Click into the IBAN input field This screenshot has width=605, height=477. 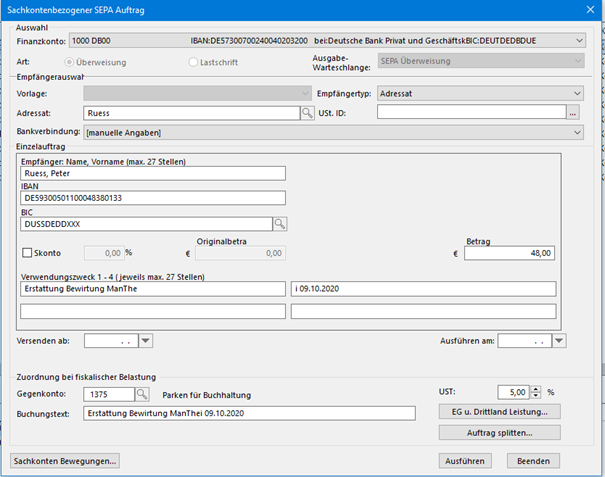tap(152, 198)
